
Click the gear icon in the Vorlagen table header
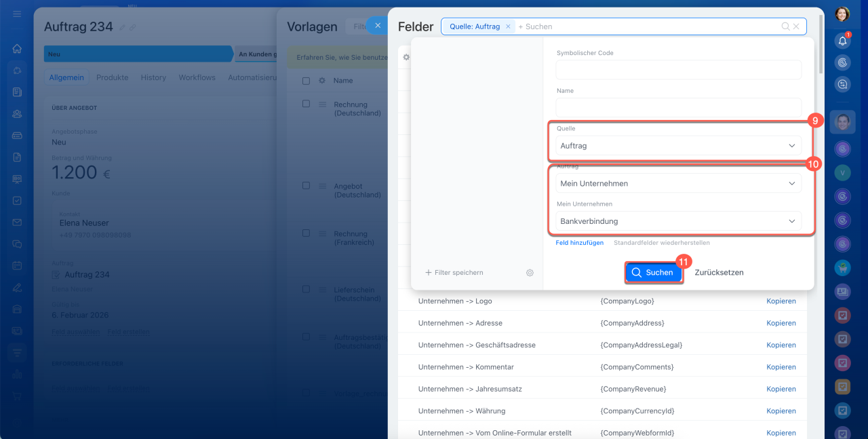tap(322, 81)
